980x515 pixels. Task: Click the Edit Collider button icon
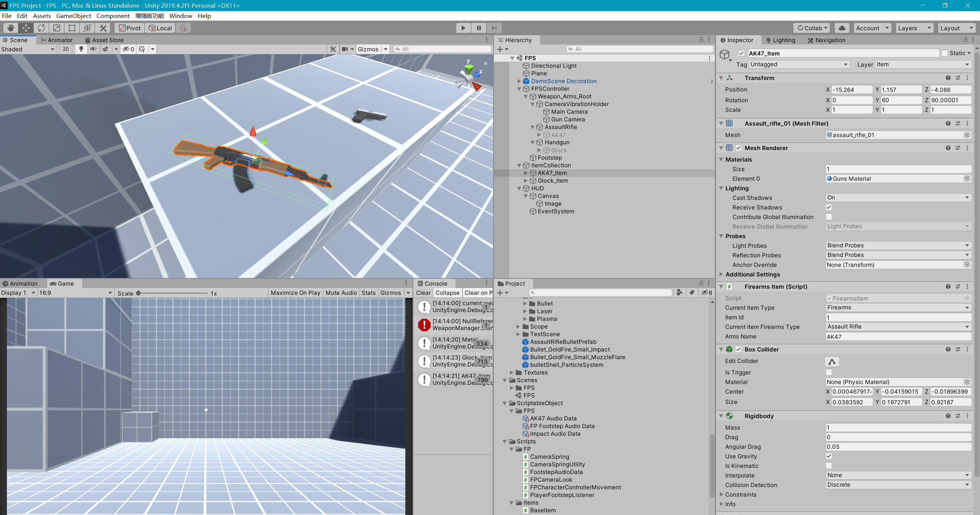pos(832,361)
